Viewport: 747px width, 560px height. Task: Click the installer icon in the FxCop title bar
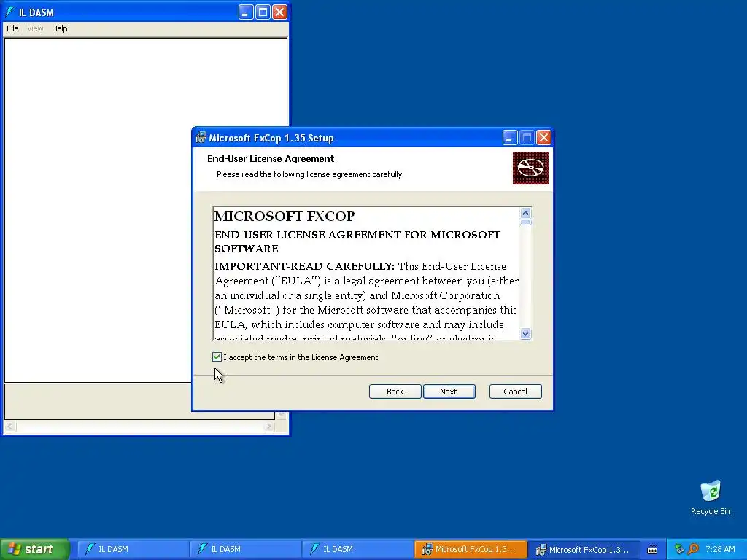201,138
